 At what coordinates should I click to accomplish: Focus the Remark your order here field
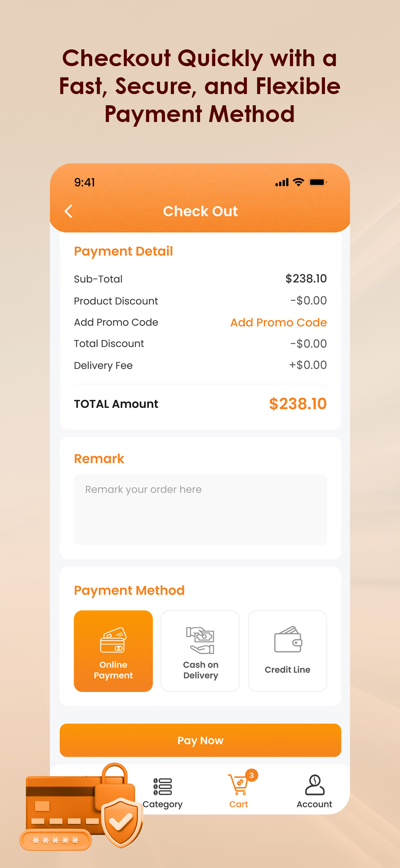tap(200, 509)
